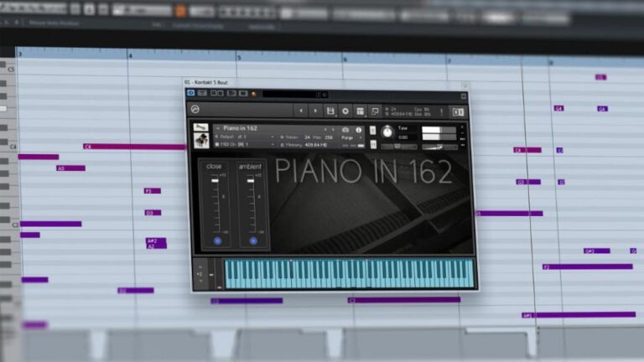
Task: Click the second plugin header icon after power
Action: pos(202,93)
